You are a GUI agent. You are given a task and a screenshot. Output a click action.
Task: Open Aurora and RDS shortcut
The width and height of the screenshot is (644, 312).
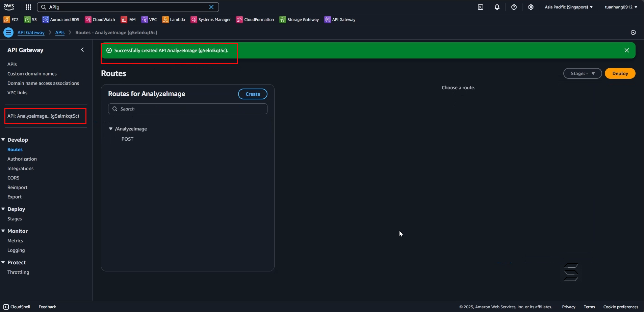pyautogui.click(x=61, y=20)
